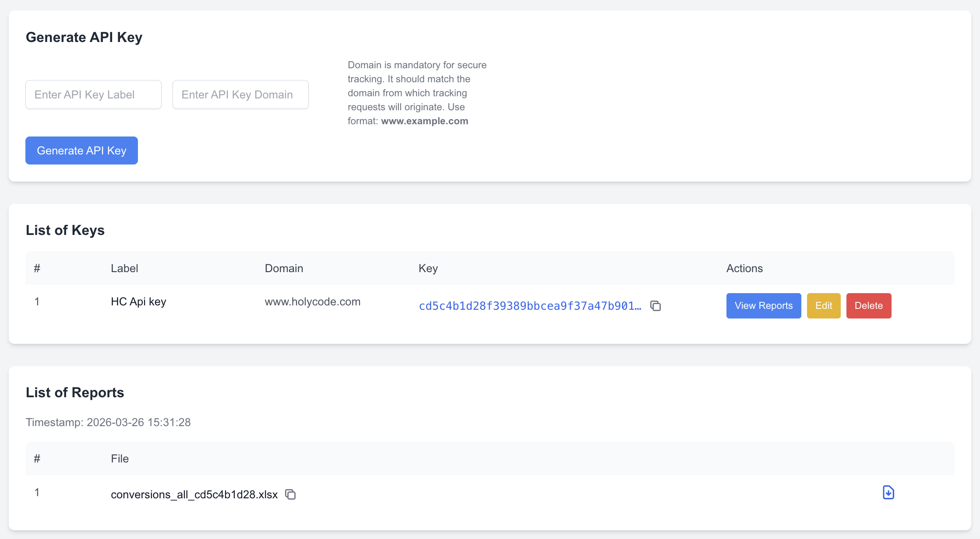980x539 pixels.
Task: Click the File column header
Action: coord(120,458)
